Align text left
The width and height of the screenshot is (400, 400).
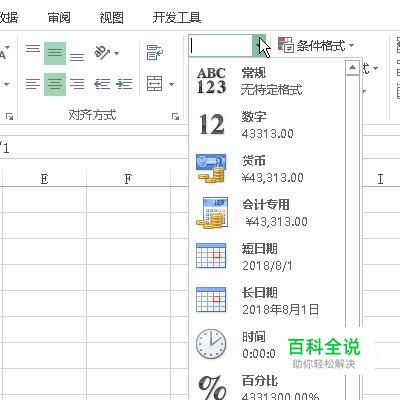33,84
